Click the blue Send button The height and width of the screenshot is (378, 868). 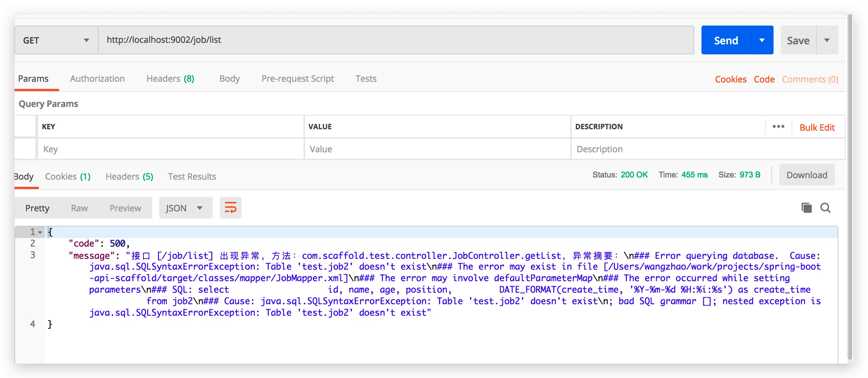tap(726, 40)
